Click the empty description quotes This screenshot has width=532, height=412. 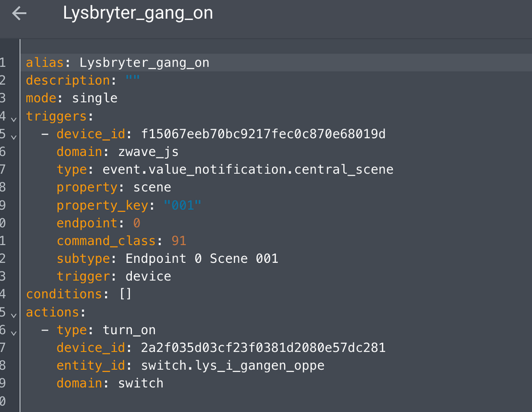click(x=132, y=80)
